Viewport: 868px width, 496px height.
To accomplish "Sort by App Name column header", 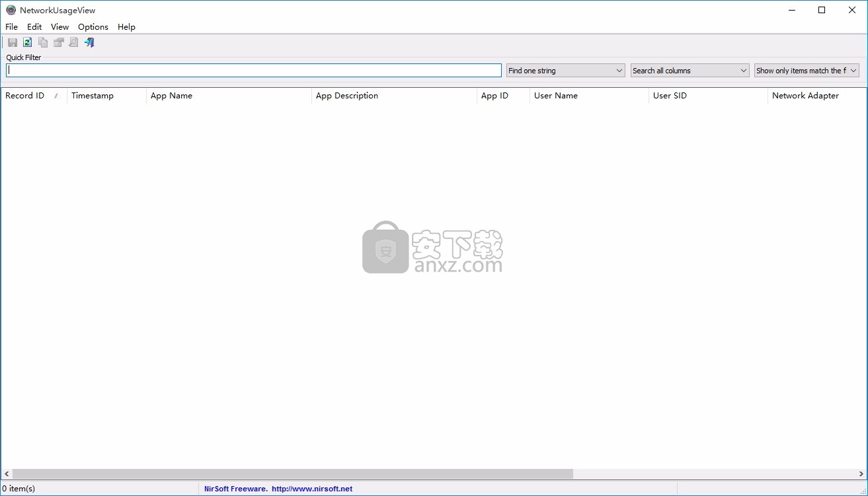I will coord(229,96).
